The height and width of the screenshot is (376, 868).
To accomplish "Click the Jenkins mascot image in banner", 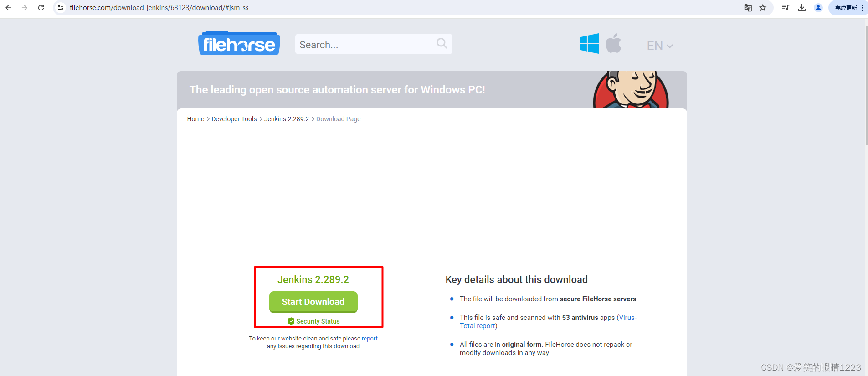I will pyautogui.click(x=631, y=90).
